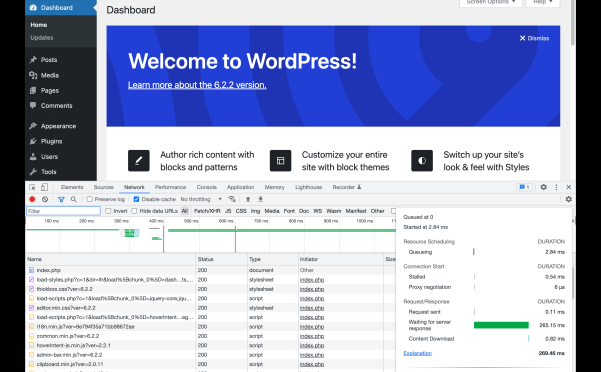Focus the network Filter input field
Viewport: 601px width, 372px height.
coord(63,211)
